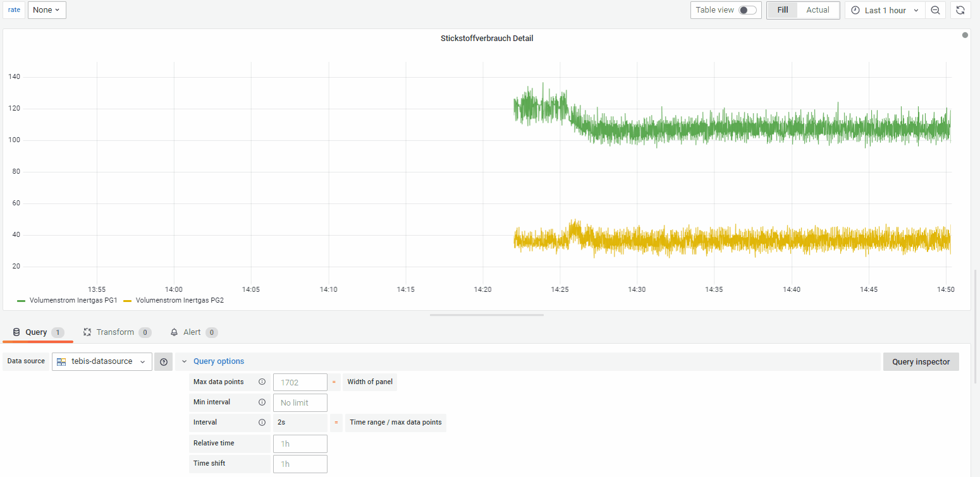Screen dimensions: 980x477
Task: Click the bell icon on the Alert tab
Action: pyautogui.click(x=175, y=332)
